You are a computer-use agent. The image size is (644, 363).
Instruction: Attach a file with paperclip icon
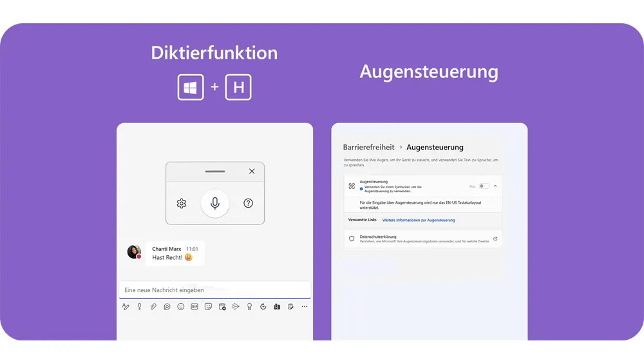[153, 307]
